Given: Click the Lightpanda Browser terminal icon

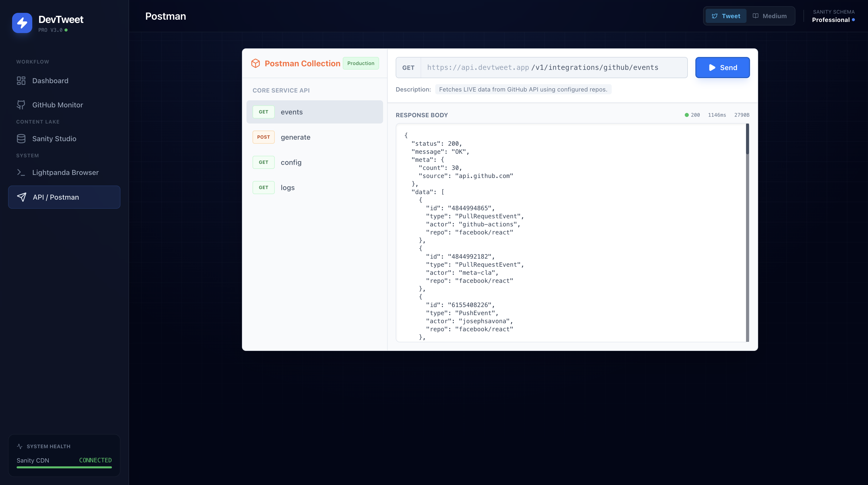Looking at the screenshot, I should tap(21, 172).
